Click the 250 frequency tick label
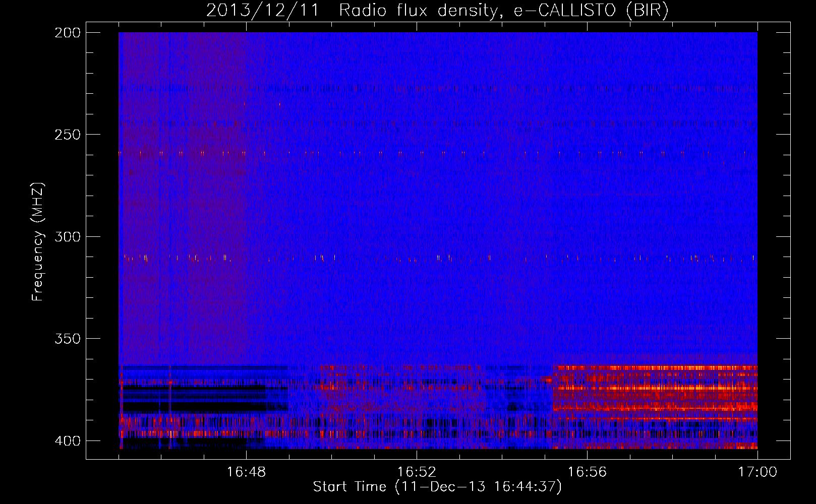This screenshot has height=504, width=816. click(x=67, y=135)
